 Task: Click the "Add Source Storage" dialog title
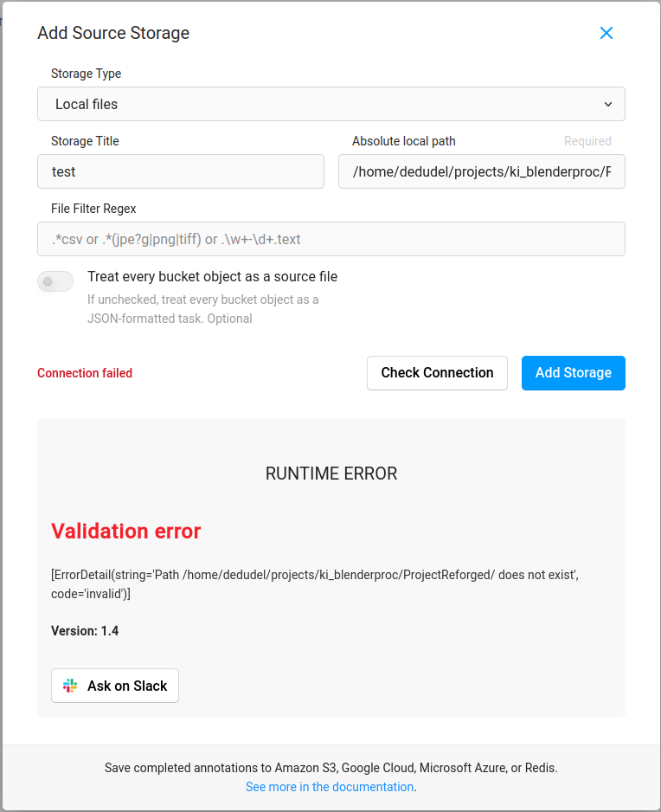tap(112, 33)
